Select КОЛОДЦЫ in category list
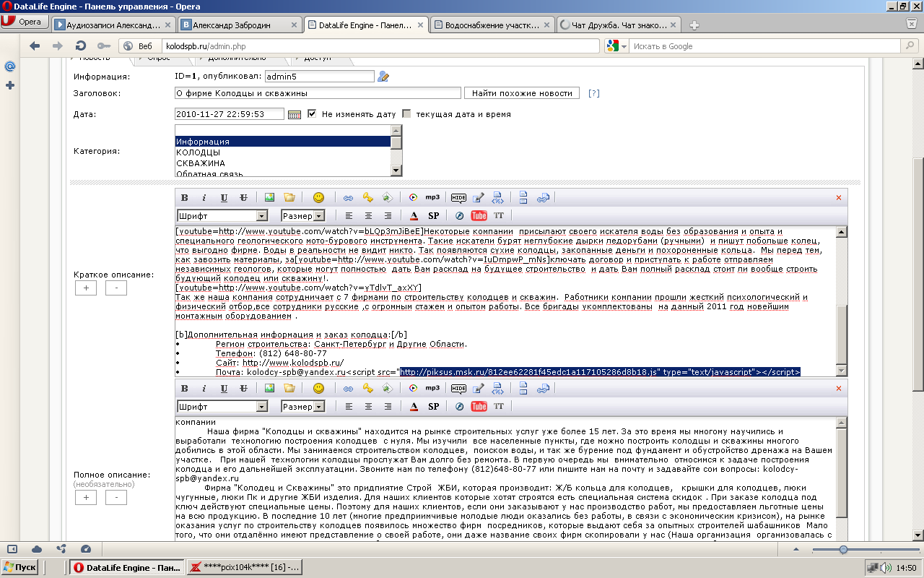The image size is (924, 578). pos(283,152)
